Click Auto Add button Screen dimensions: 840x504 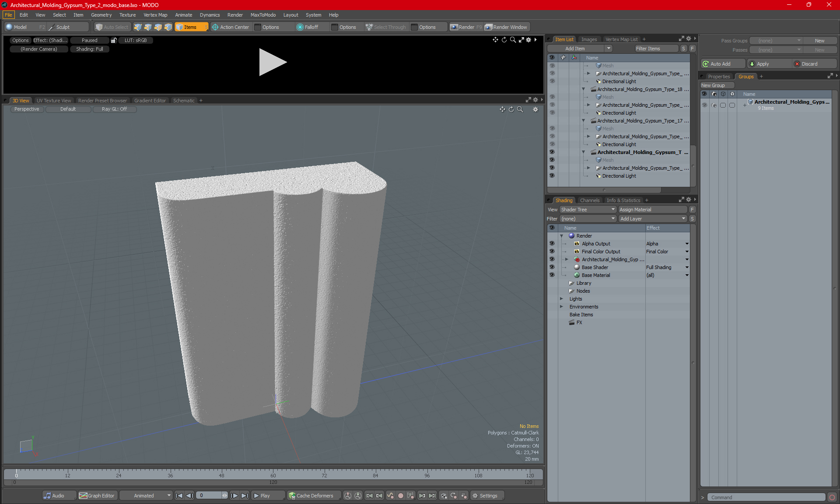tap(722, 64)
